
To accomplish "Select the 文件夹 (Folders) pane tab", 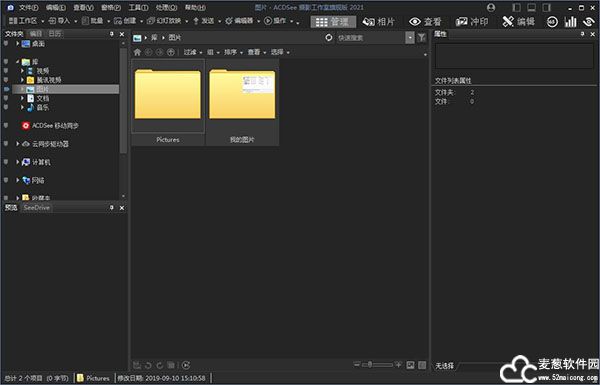I will click(14, 34).
